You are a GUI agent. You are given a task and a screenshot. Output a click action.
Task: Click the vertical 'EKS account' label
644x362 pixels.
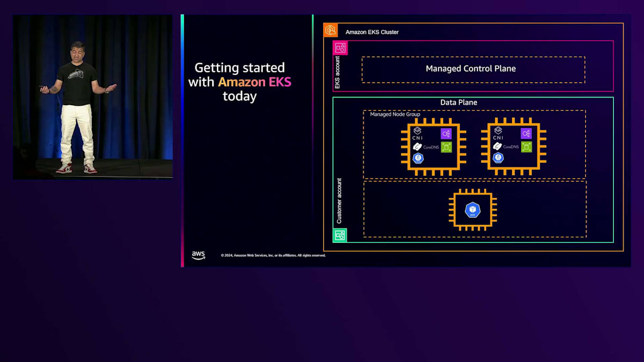(338, 72)
